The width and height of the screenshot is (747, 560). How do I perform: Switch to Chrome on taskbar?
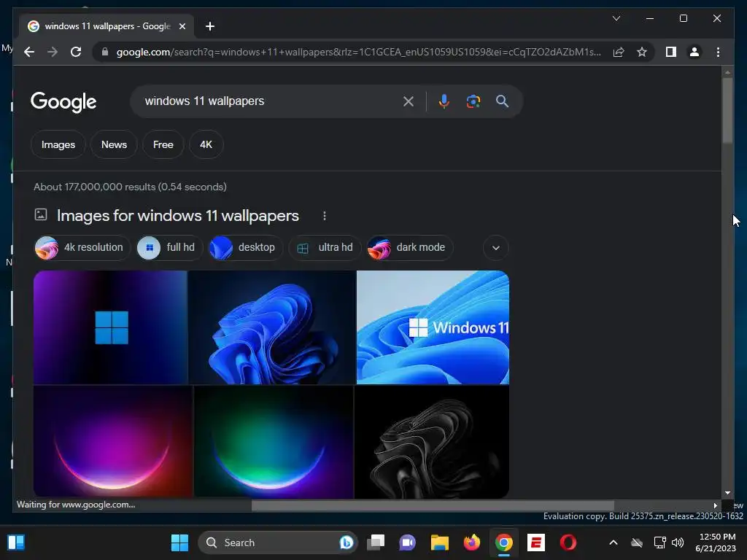[x=504, y=542]
